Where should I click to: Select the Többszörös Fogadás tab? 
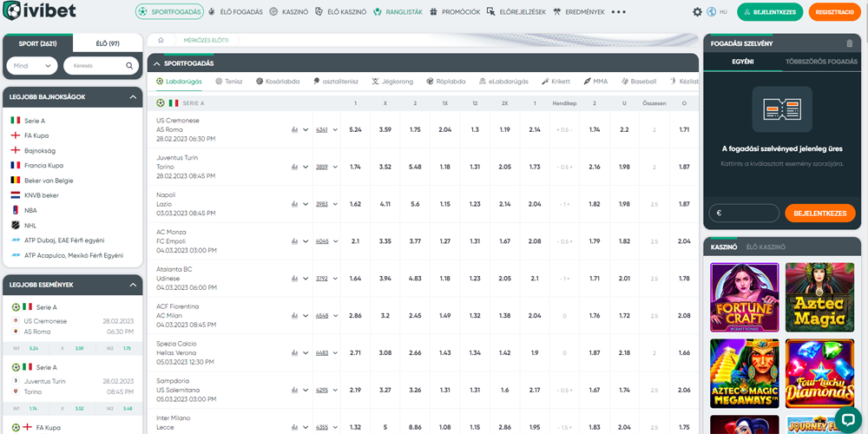pyautogui.click(x=821, y=62)
